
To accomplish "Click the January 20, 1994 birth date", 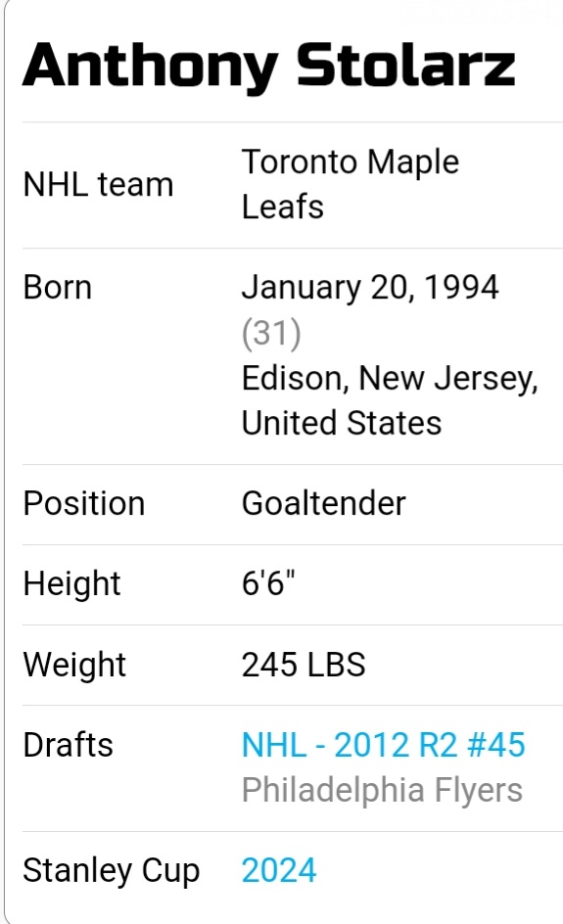I will click(370, 287).
